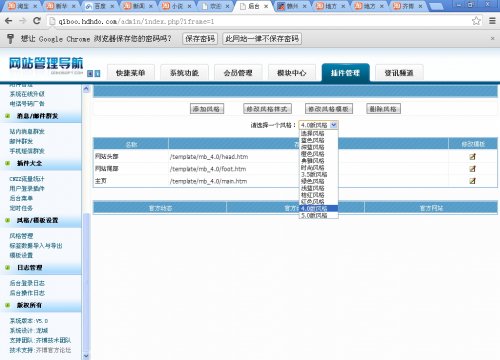
Task: Choose 红色风格 in the dropdown list
Action: [x=319, y=202]
